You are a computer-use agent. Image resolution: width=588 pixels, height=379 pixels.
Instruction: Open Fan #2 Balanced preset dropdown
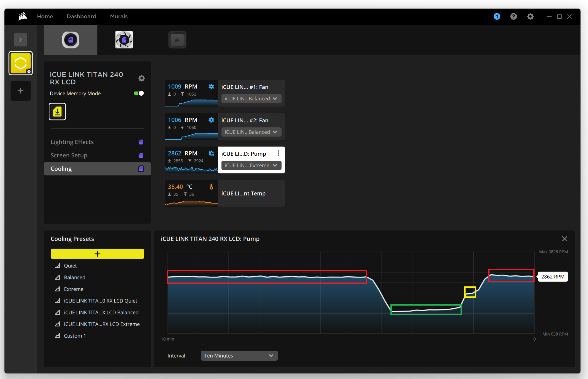(x=251, y=132)
